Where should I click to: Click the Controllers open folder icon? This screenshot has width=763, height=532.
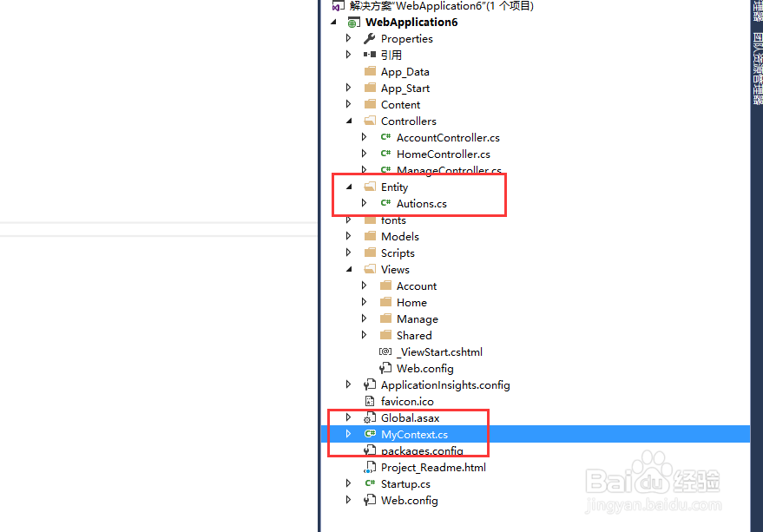pos(370,121)
